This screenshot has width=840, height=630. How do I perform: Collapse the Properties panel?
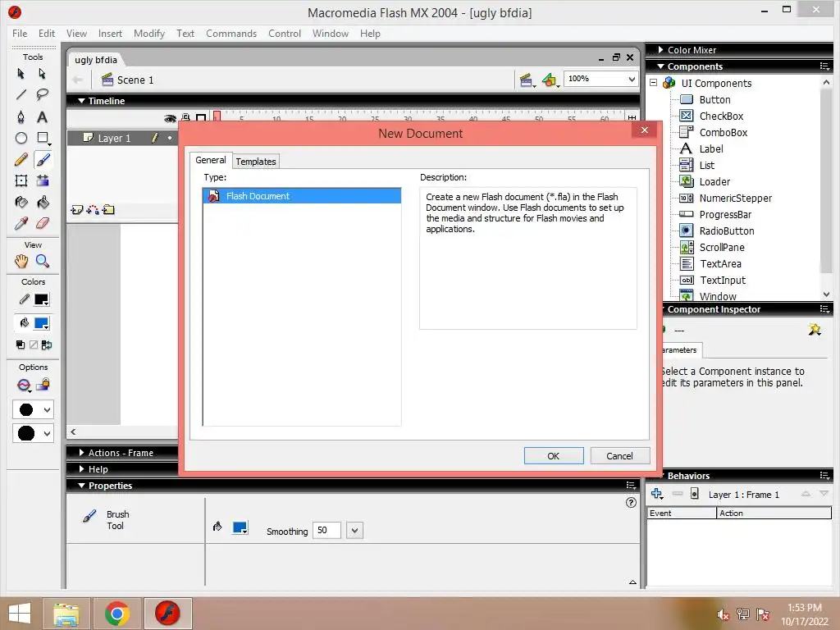81,486
